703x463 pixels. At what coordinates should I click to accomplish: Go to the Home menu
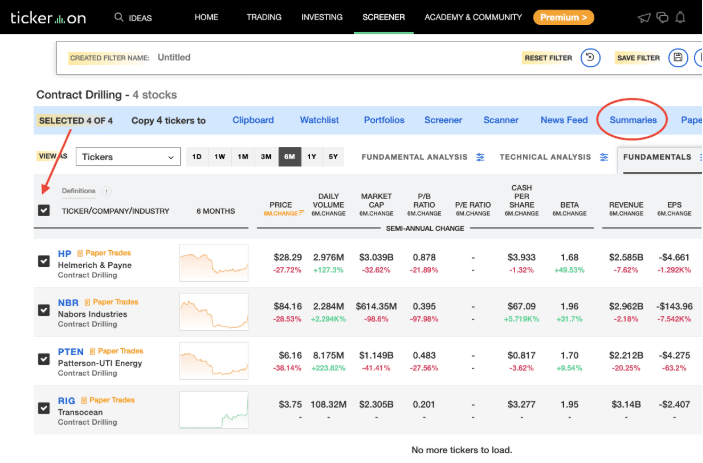(206, 17)
